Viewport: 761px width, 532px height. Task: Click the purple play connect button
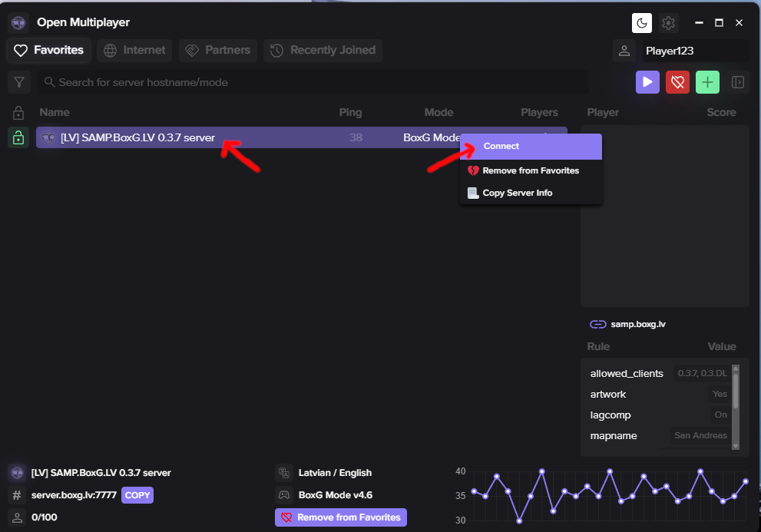point(647,82)
